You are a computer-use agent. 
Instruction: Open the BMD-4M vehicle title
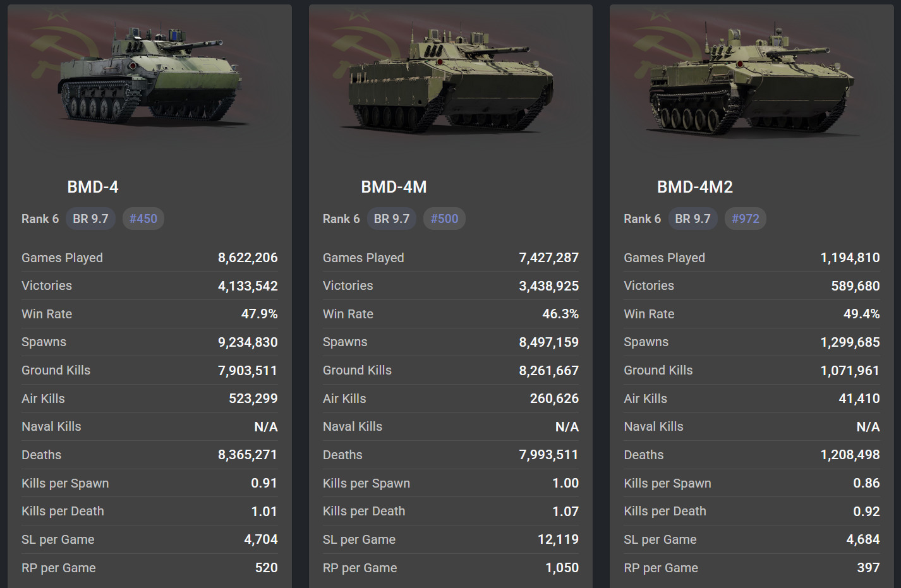point(394,187)
